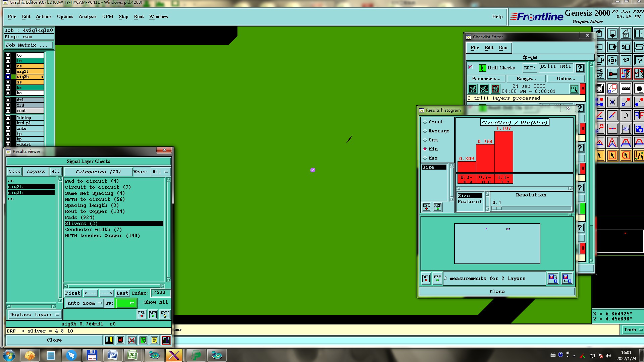Click the crossed-out REF icon in Results viewer
The image size is (644, 362).
tap(132, 340)
